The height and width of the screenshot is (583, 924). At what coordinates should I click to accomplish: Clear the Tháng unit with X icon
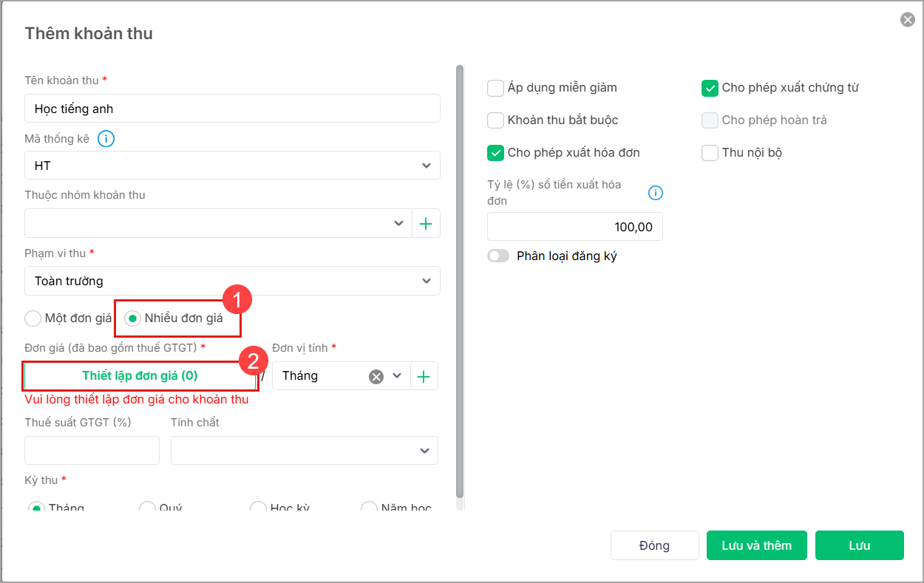click(x=376, y=376)
